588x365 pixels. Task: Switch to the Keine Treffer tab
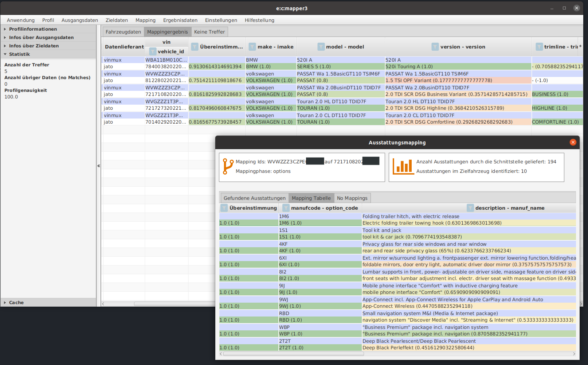(209, 32)
